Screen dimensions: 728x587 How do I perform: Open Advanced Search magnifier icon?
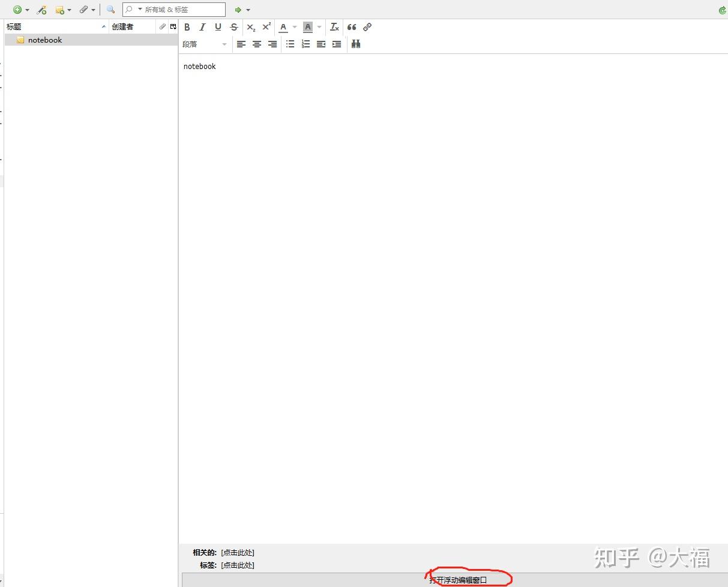click(x=110, y=10)
